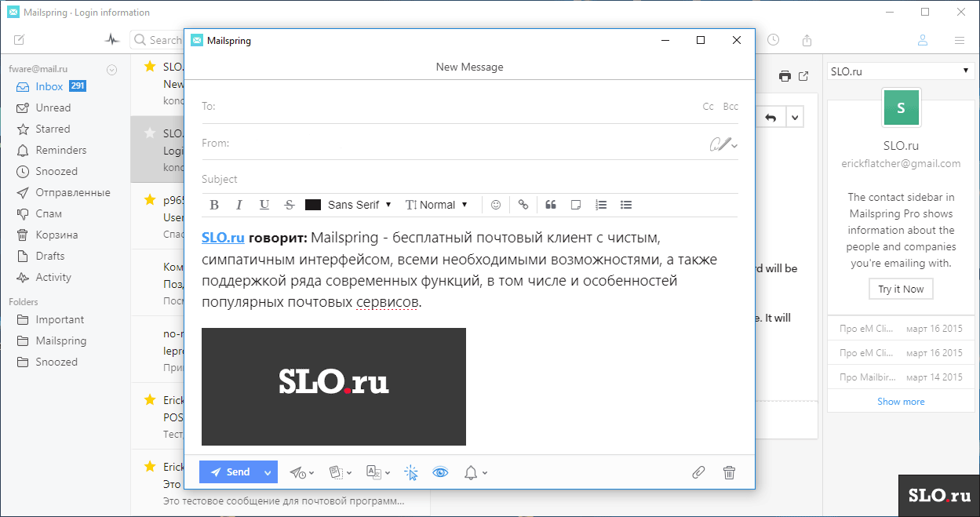Star the selected SLO Login message
The image size is (980, 517).
pos(149,133)
